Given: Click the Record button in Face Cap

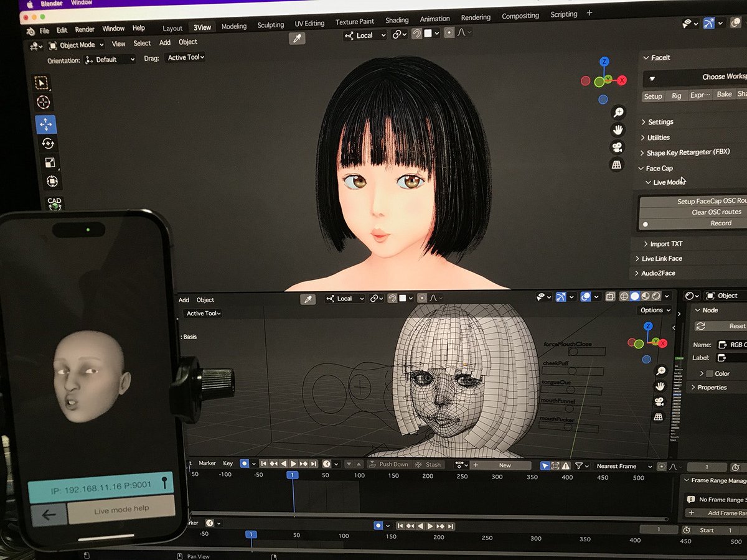Looking at the screenshot, I should coord(693,223).
